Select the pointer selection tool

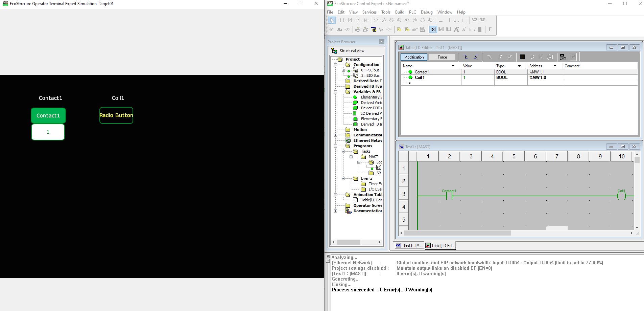332,20
